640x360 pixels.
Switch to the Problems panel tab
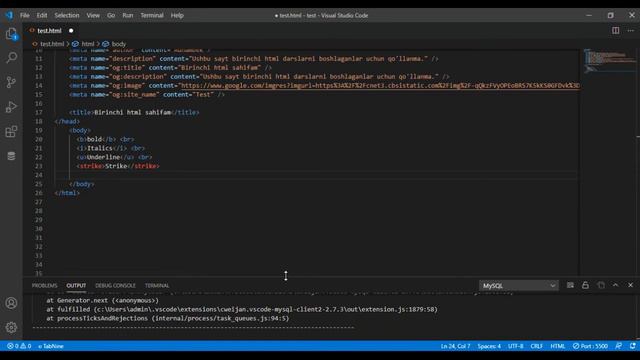pyautogui.click(x=44, y=286)
